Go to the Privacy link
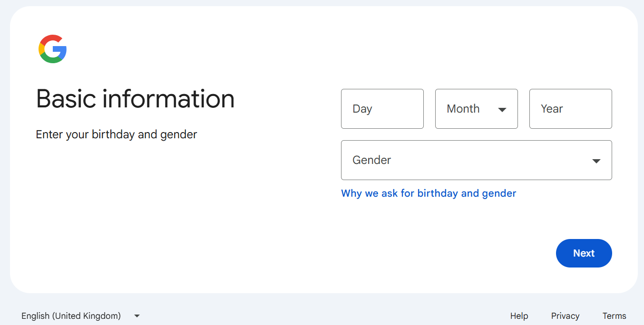The image size is (644, 325). point(565,316)
